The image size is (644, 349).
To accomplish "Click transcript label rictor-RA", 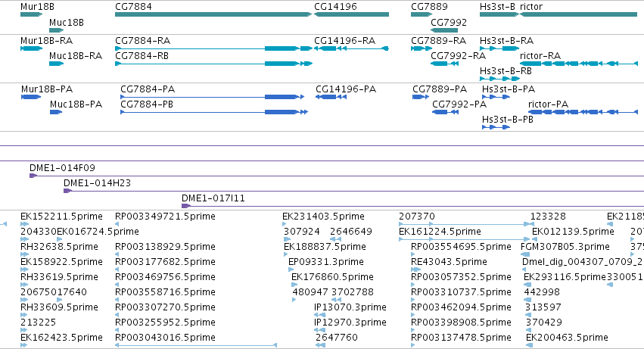I will tap(540, 56).
